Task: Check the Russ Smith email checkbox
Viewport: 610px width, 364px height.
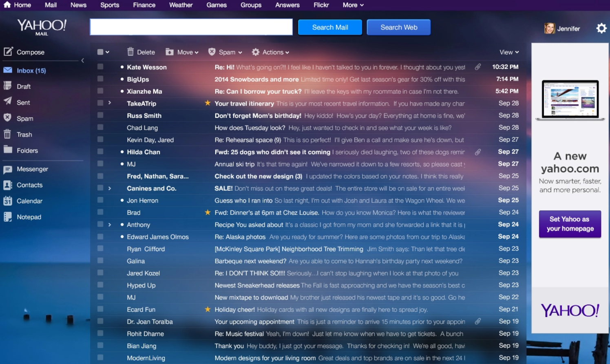Action: [100, 115]
